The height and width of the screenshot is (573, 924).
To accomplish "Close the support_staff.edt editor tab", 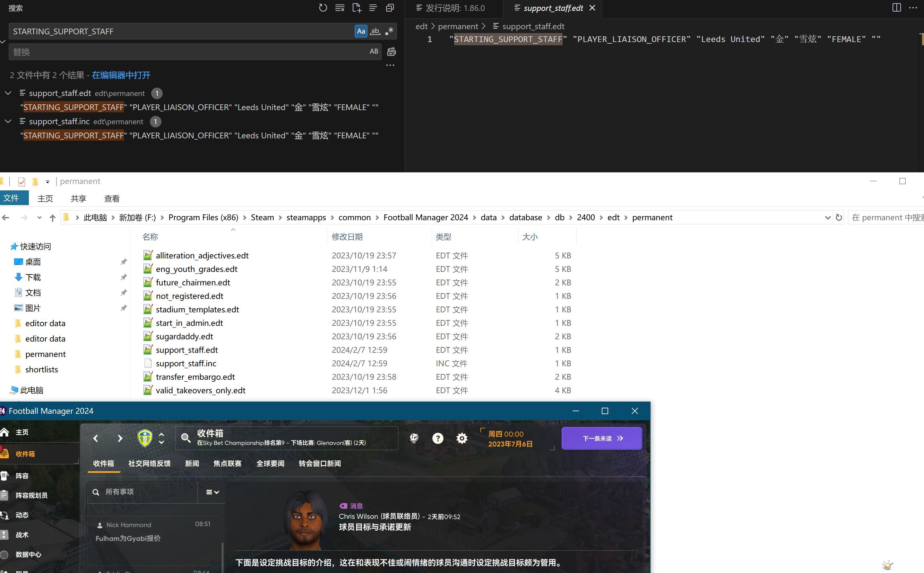I will coord(592,8).
